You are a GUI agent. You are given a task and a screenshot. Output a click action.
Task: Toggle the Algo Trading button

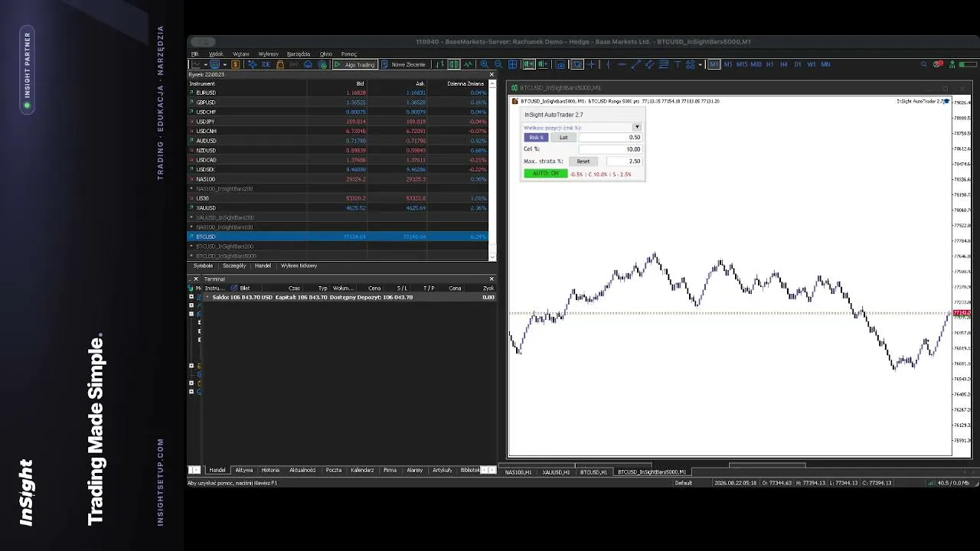point(354,64)
